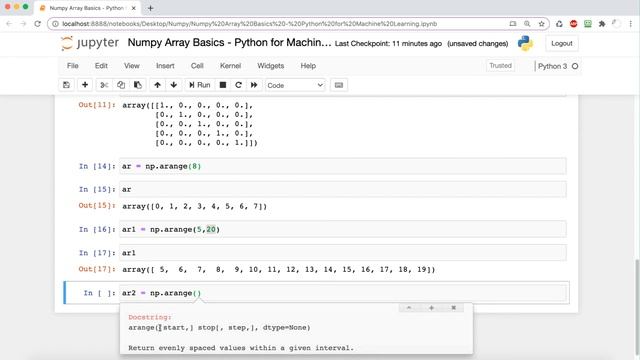Restart the kernel icon
The image size is (640, 360).
[238, 85]
